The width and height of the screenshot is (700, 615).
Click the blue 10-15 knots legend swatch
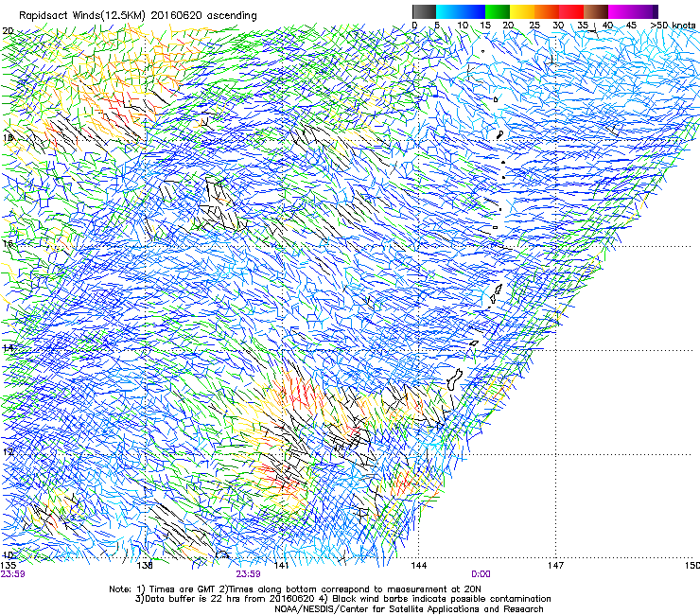473,11
